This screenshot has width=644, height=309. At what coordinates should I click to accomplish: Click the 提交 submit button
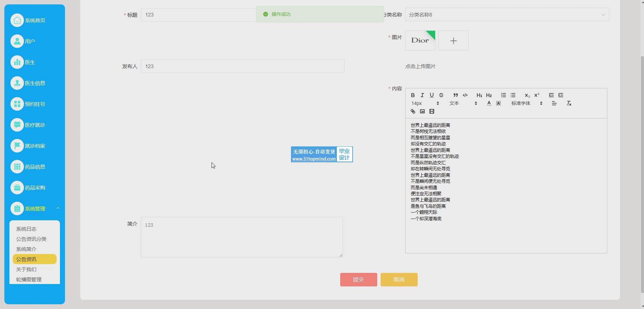(358, 280)
